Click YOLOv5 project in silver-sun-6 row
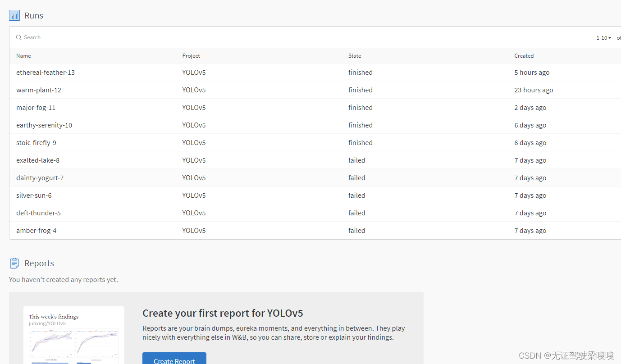The width and height of the screenshot is (621, 364). pos(194,196)
